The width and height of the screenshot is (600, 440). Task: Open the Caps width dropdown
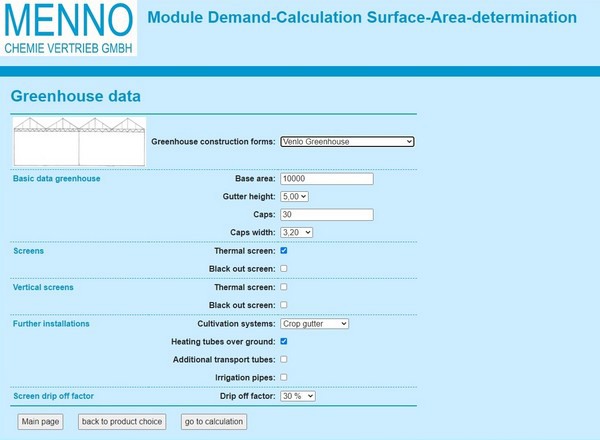pyautogui.click(x=297, y=233)
